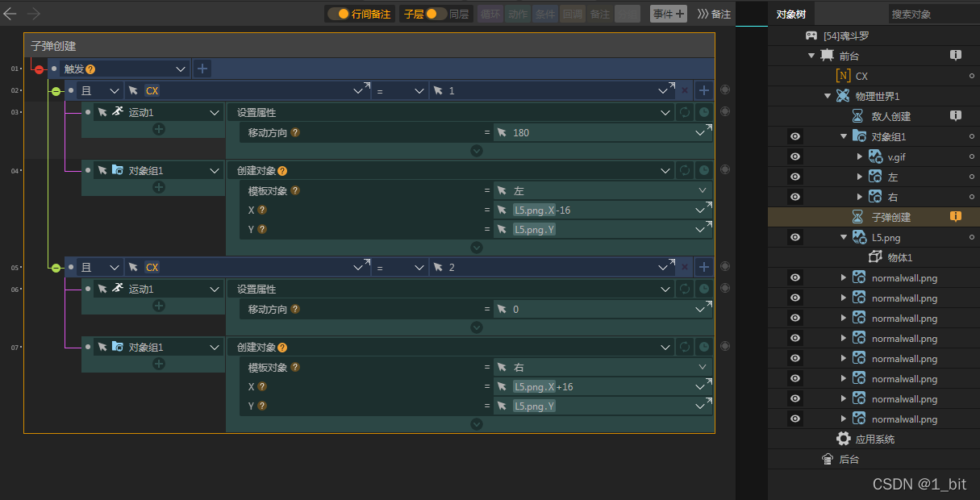Collapse the 前台 tree node arrow

(811, 56)
